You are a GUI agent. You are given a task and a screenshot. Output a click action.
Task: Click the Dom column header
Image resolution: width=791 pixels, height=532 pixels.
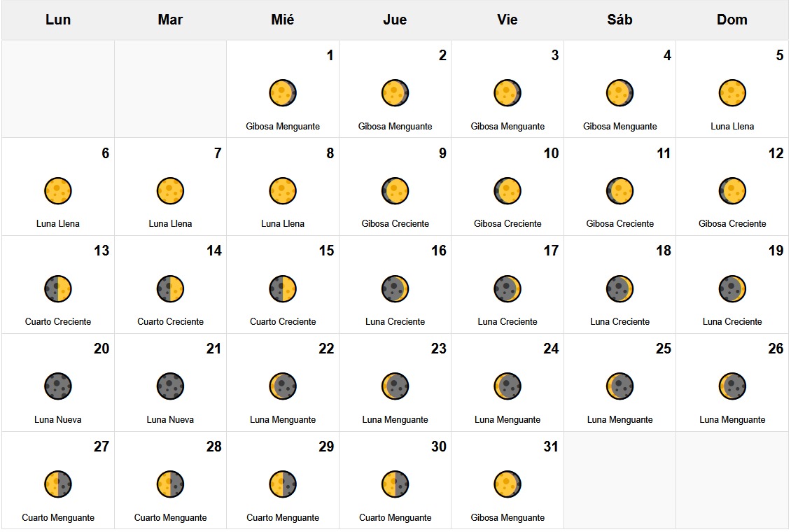[732, 20]
